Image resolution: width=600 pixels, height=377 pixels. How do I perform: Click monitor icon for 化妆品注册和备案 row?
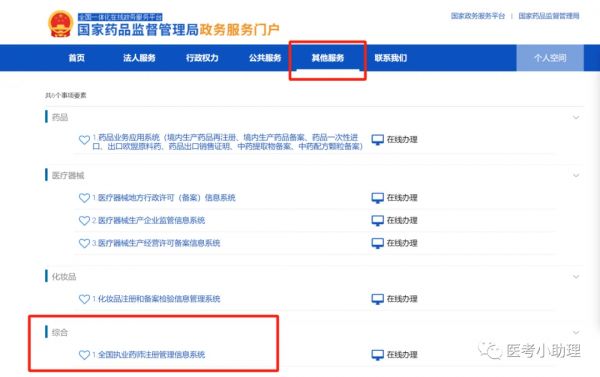pyautogui.click(x=378, y=299)
